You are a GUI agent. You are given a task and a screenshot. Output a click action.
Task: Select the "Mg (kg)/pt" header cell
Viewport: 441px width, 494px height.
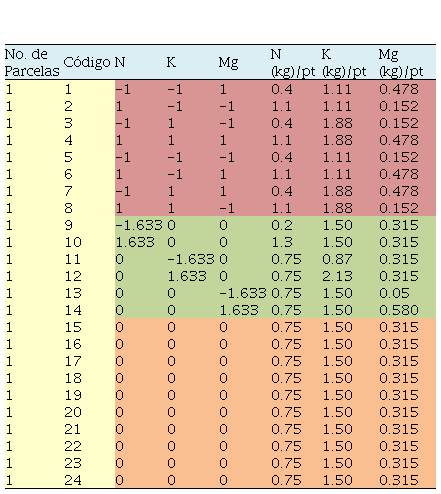401,62
